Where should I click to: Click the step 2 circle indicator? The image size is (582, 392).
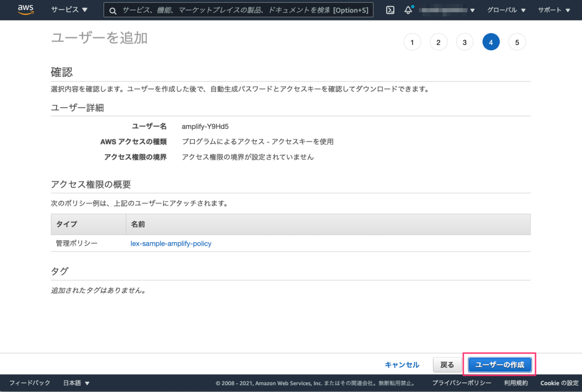click(x=438, y=42)
